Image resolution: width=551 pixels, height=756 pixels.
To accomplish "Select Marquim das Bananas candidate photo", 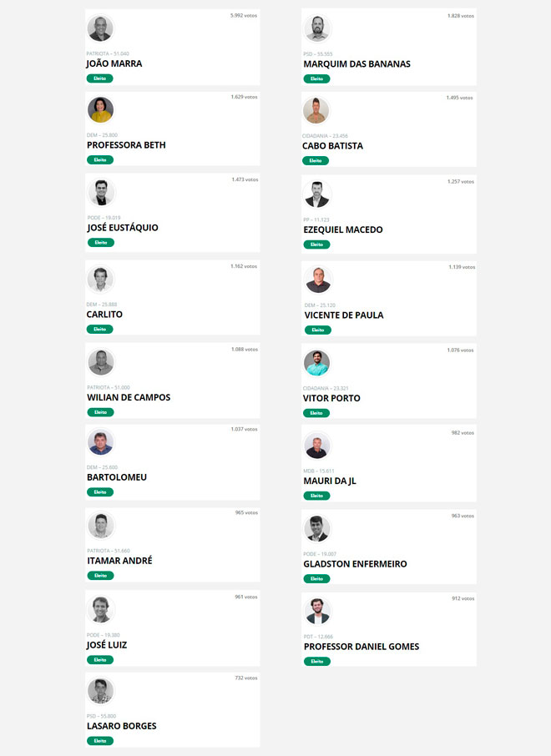I will (317, 29).
